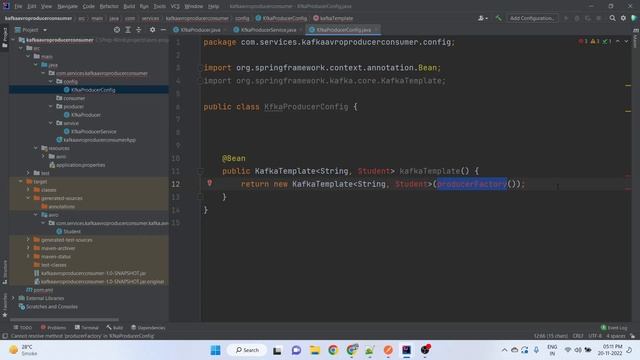Open Search Everywhere magnifier icon

point(612,18)
